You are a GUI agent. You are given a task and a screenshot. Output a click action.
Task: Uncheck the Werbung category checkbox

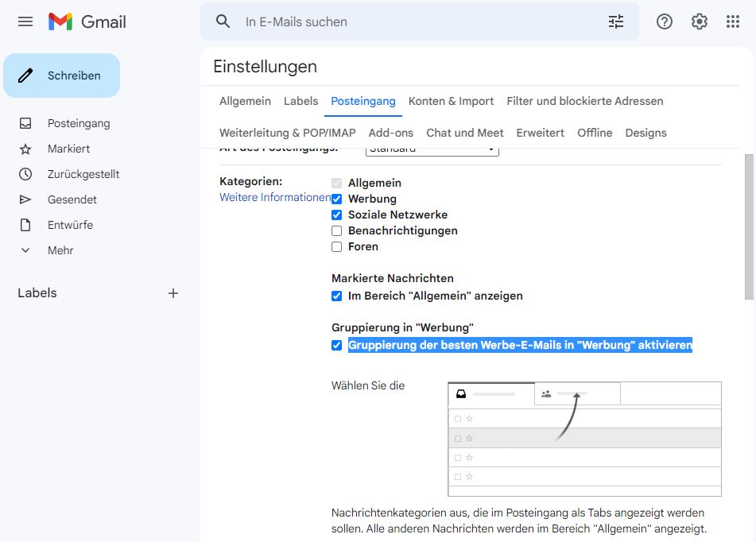pos(337,199)
